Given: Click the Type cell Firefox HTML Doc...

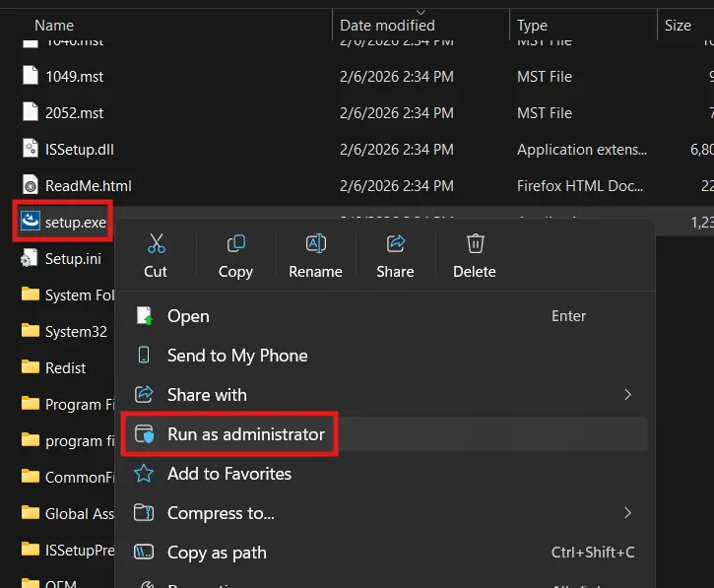Looking at the screenshot, I should point(580,186).
